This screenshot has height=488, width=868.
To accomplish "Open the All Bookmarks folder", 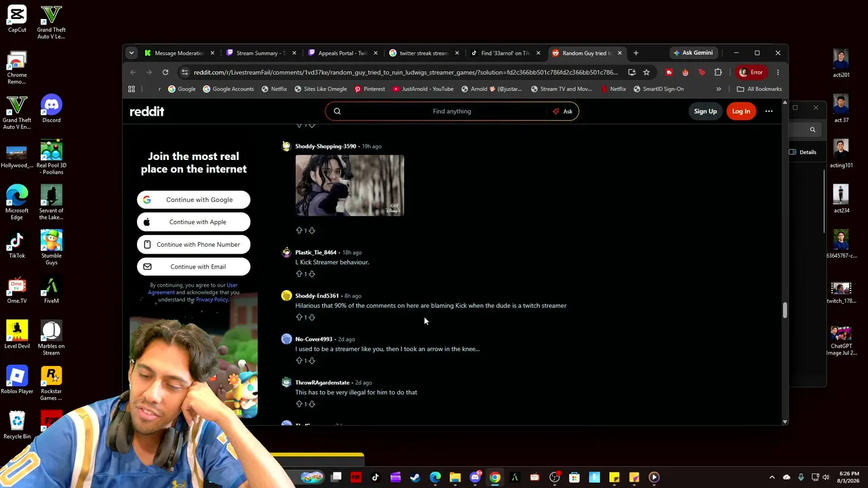I will (759, 89).
